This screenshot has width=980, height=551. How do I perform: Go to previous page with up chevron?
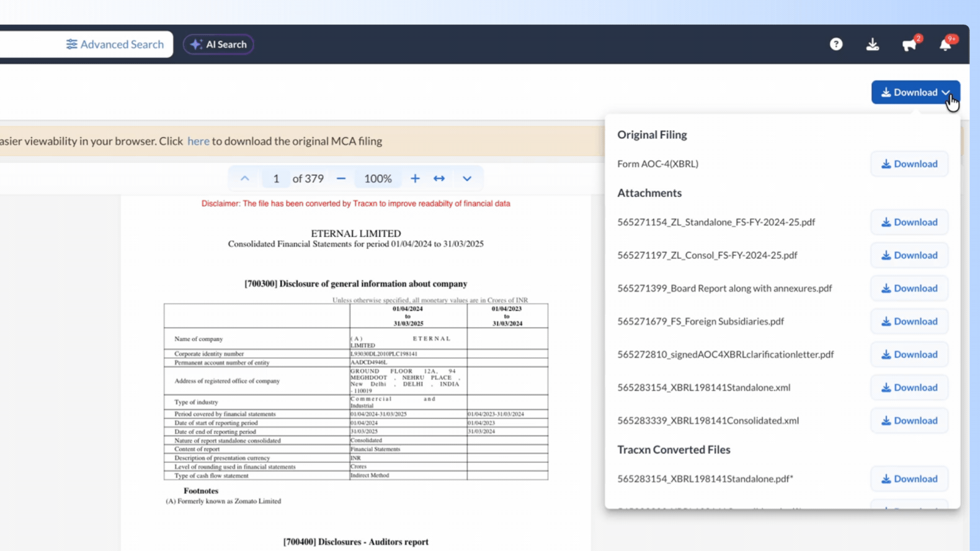coord(245,179)
